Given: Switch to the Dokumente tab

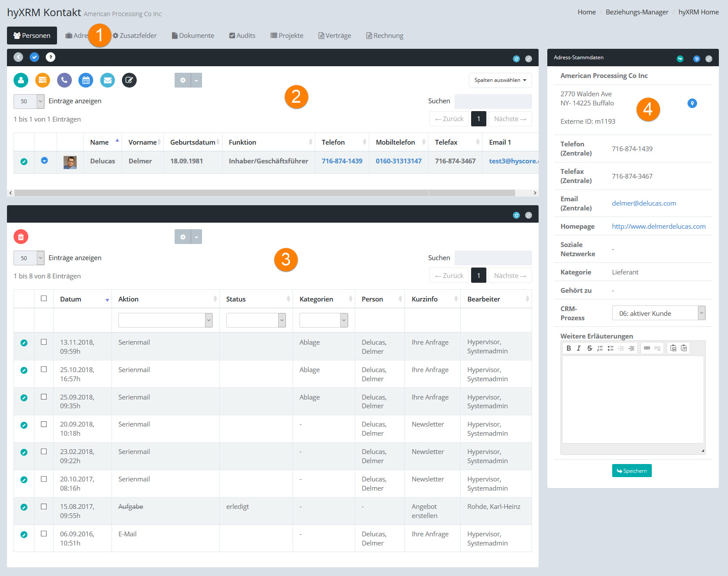Looking at the screenshot, I should (193, 36).
